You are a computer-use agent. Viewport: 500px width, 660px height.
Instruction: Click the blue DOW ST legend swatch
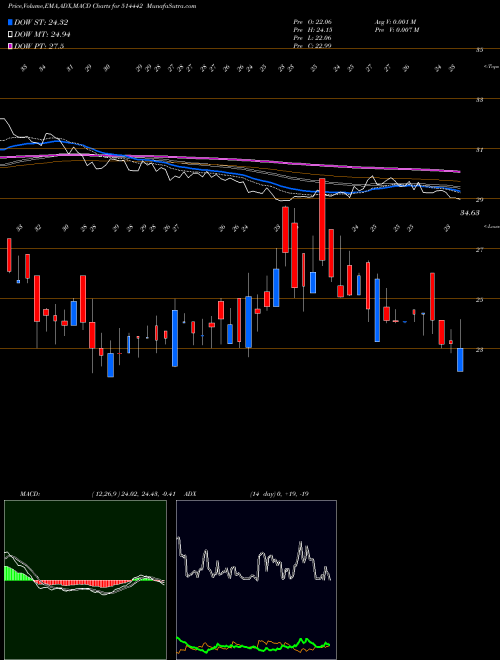tap(10, 23)
